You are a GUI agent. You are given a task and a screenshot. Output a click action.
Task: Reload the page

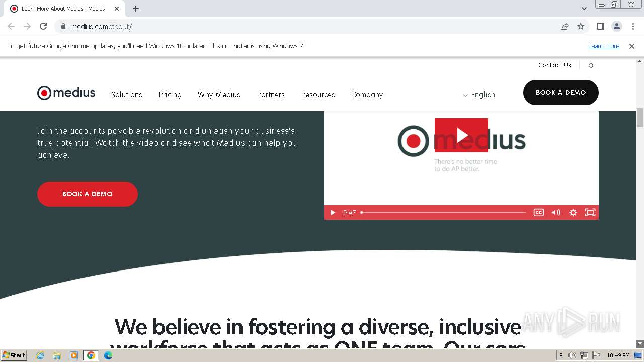[x=43, y=26]
